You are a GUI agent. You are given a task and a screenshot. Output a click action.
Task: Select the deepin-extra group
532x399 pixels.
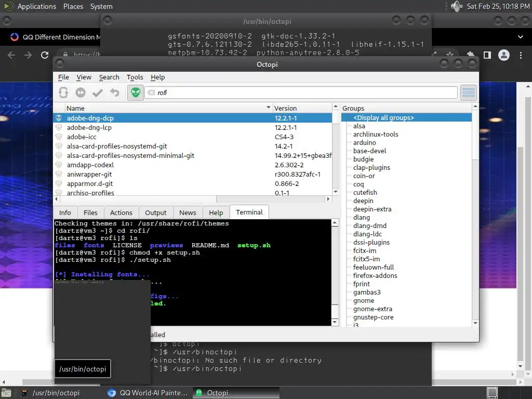(372, 209)
